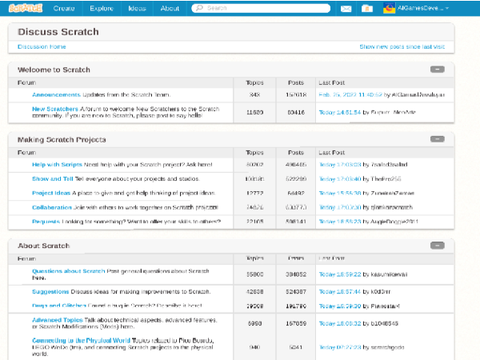
Task: Open the My Stuff folder icon
Action: (367, 8)
